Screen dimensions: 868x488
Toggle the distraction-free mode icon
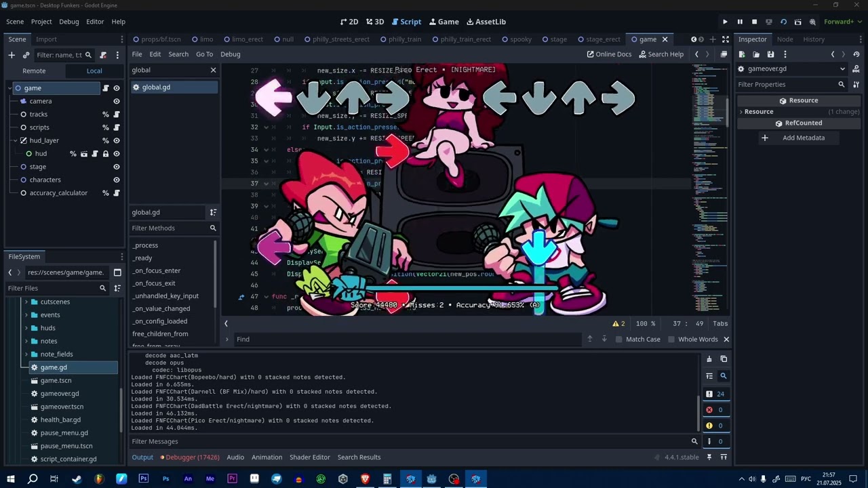click(726, 39)
